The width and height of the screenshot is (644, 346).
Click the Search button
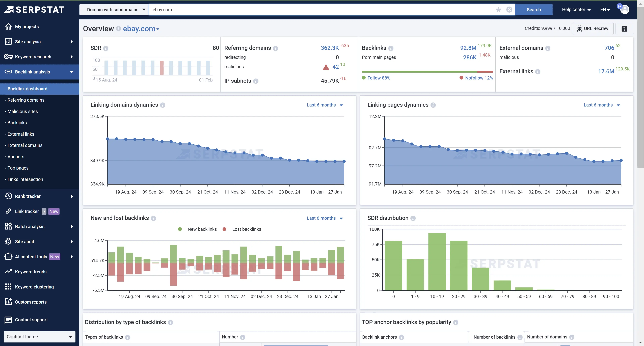534,10
